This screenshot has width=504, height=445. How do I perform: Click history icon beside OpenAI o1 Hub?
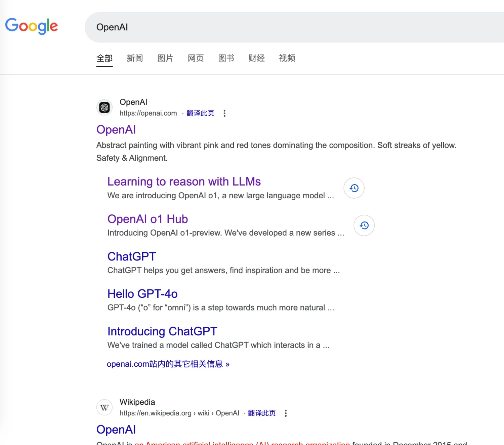tap(364, 226)
